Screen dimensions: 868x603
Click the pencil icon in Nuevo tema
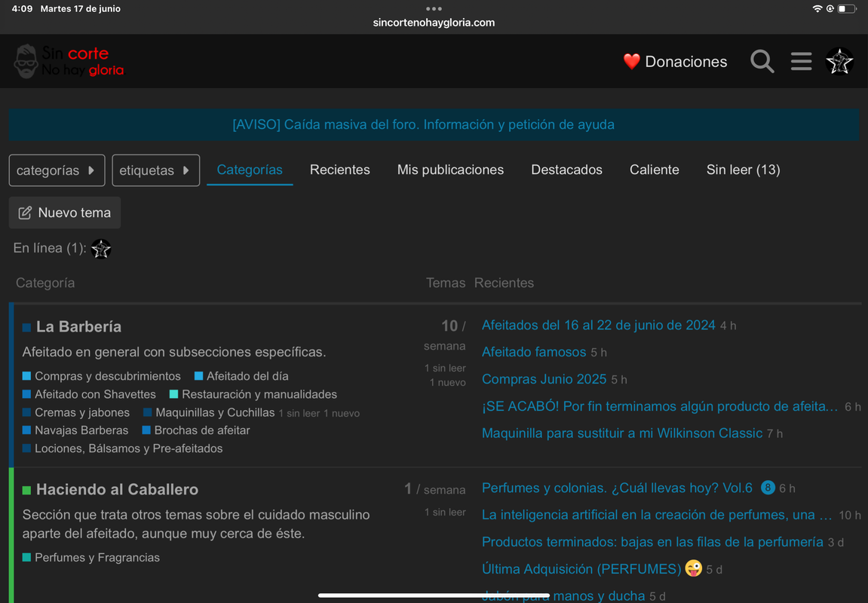25,213
